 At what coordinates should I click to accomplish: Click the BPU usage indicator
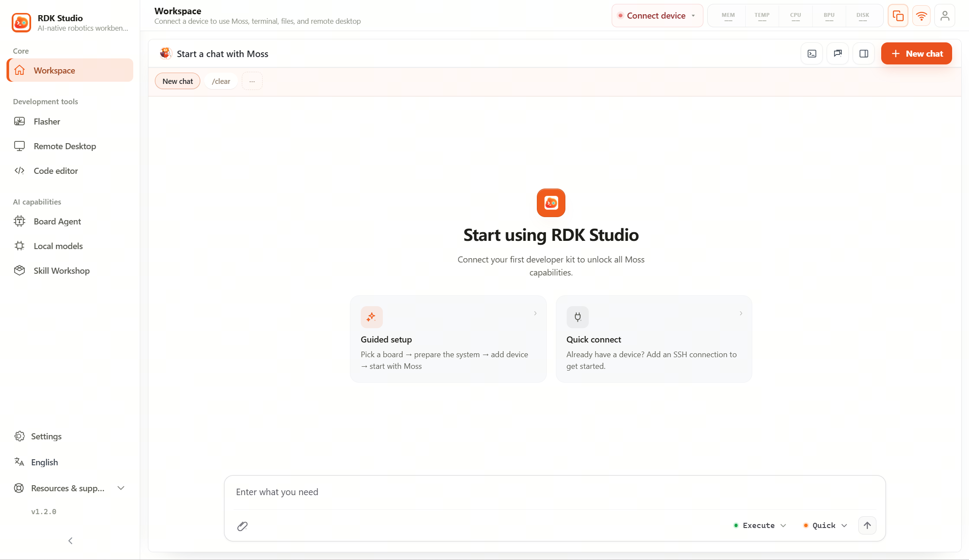point(829,16)
